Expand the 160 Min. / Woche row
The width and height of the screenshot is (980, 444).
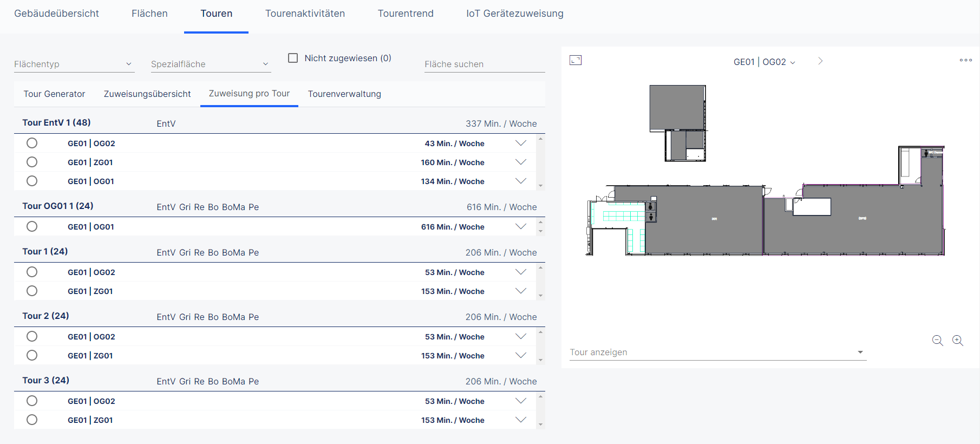(521, 162)
